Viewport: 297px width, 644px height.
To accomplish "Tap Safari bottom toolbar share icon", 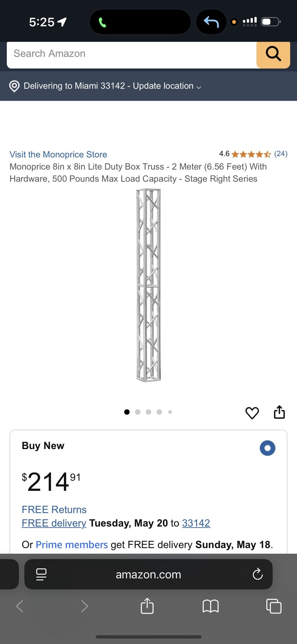I will coord(147,606).
